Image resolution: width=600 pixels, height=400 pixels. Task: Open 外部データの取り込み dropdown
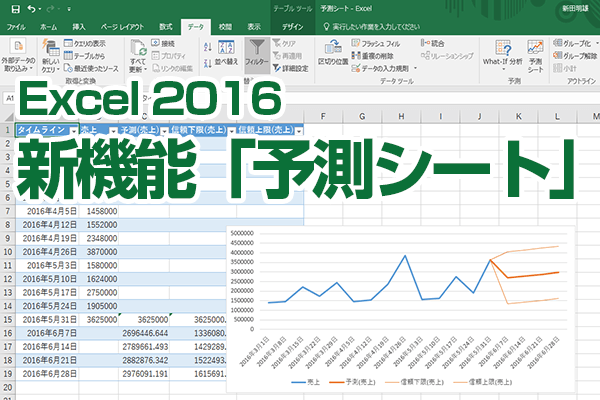18,56
